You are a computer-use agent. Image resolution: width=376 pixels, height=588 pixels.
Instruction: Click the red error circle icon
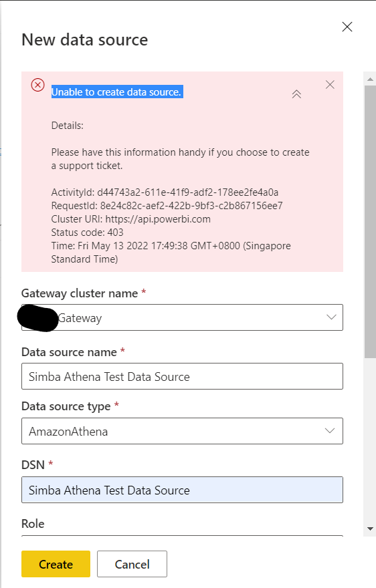37,85
